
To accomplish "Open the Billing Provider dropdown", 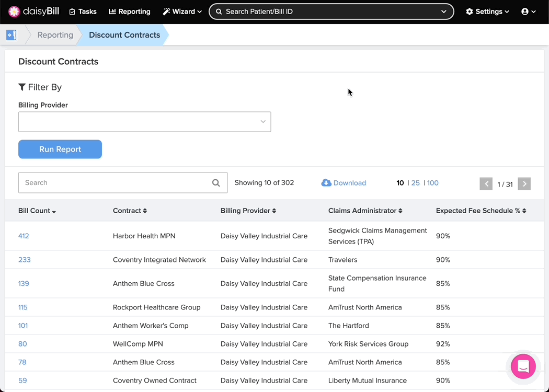I will (x=145, y=122).
